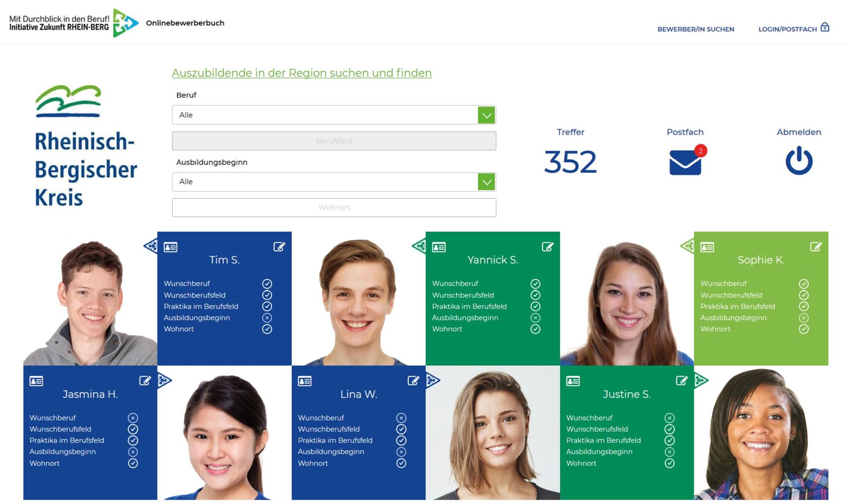
Task: Open Yannick S.'s profile card icon
Action: pyautogui.click(x=439, y=247)
